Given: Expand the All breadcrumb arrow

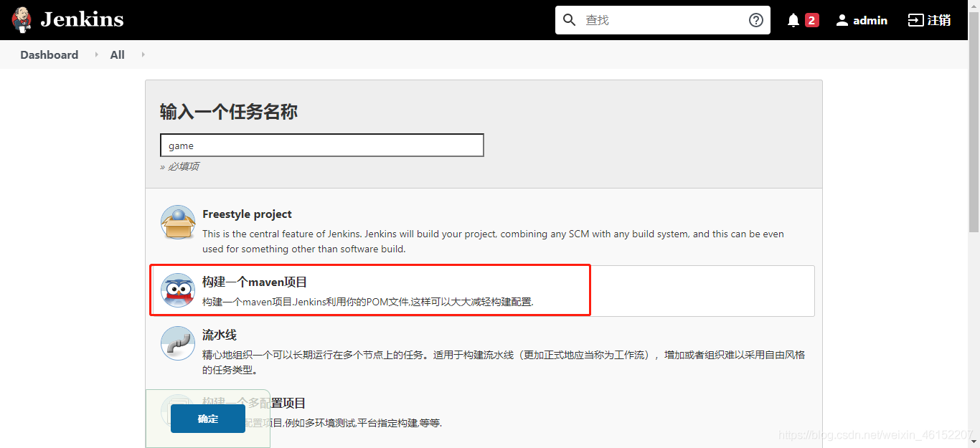Looking at the screenshot, I should click(143, 54).
